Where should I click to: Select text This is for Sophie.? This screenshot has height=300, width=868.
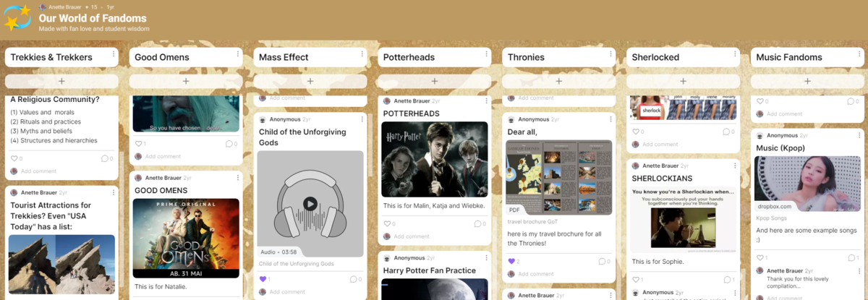click(658, 262)
